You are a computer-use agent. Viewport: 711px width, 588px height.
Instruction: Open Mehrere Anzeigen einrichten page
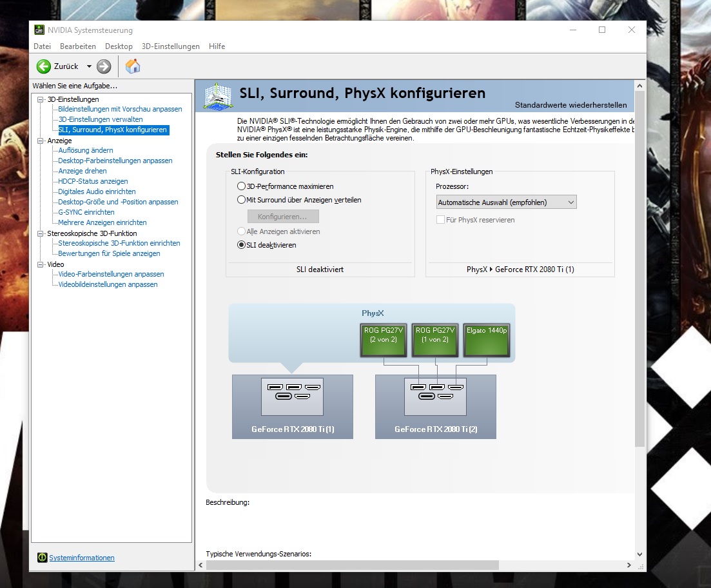102,222
